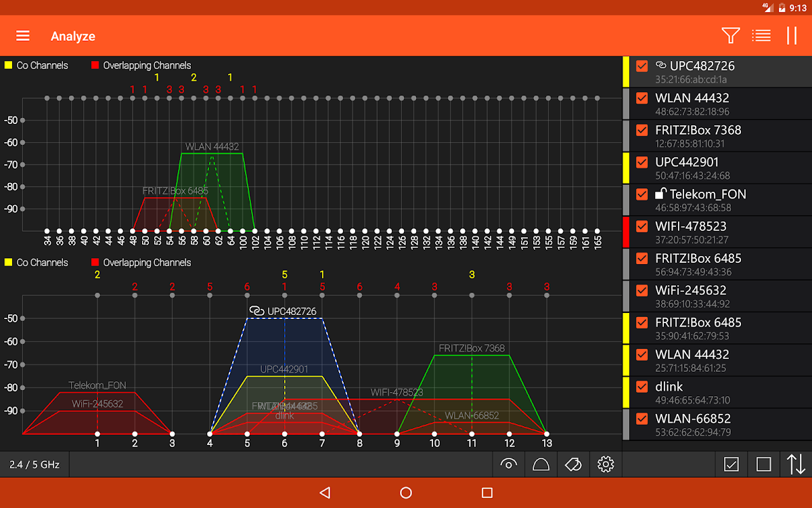Select the FRITZ!Box 7368 list entry
The height and width of the screenshot is (508, 812).
point(717,135)
